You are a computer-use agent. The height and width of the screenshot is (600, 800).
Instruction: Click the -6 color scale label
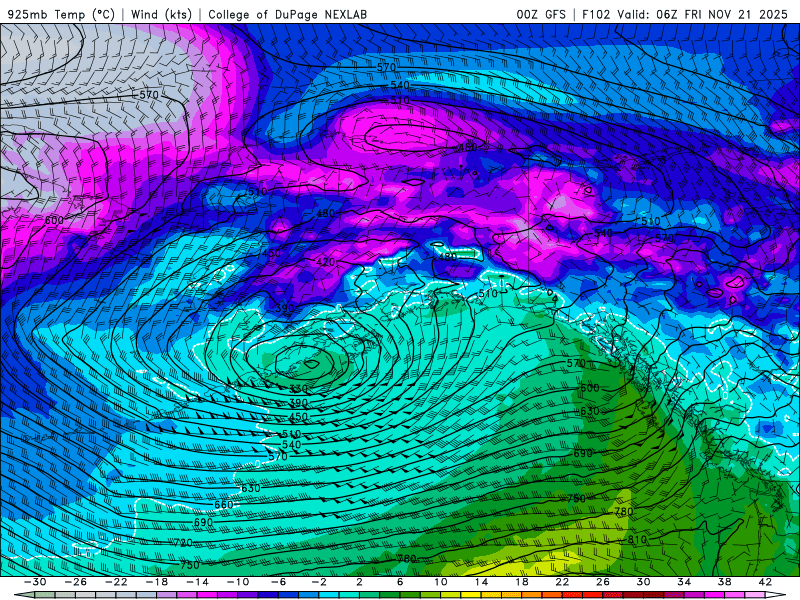click(x=279, y=582)
